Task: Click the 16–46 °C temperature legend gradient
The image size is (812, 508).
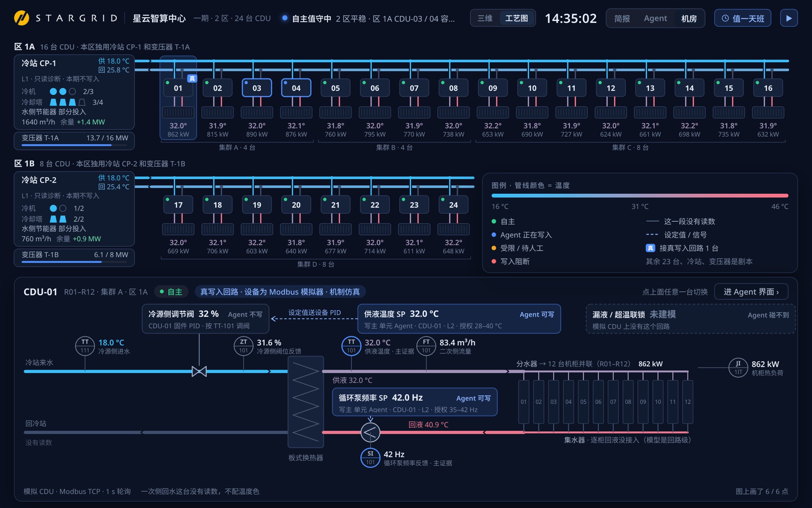Action: coord(639,196)
